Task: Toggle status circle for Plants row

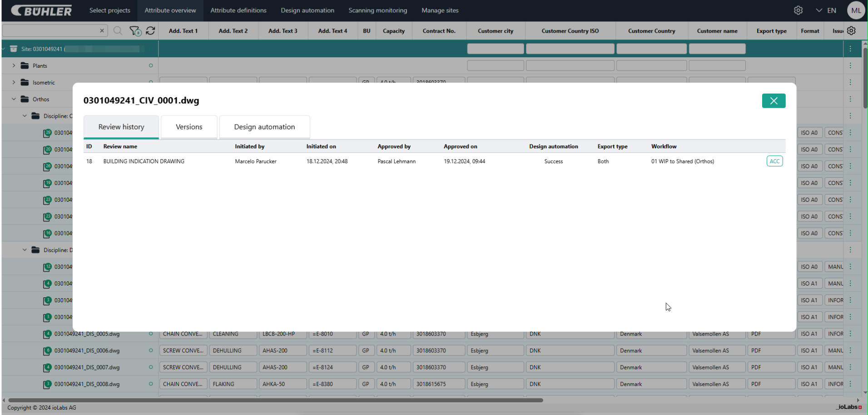Action: tap(151, 65)
